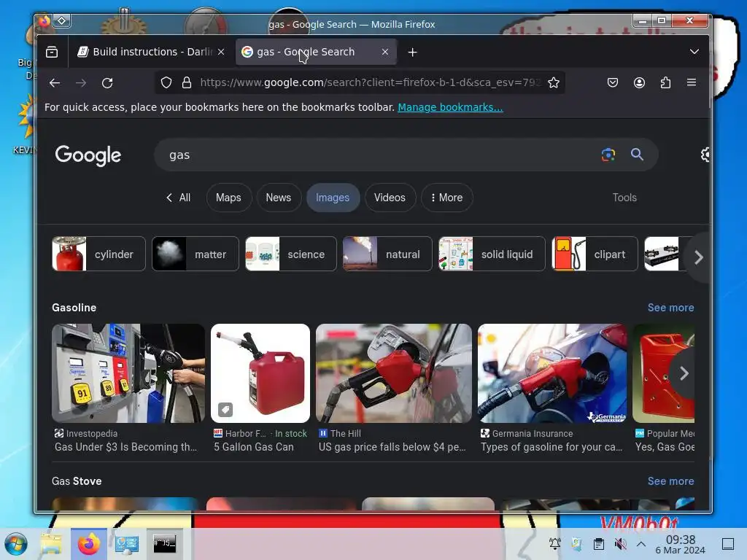Image resolution: width=747 pixels, height=560 pixels.
Task: Click the Google Lens search-by-image icon
Action: click(x=608, y=155)
